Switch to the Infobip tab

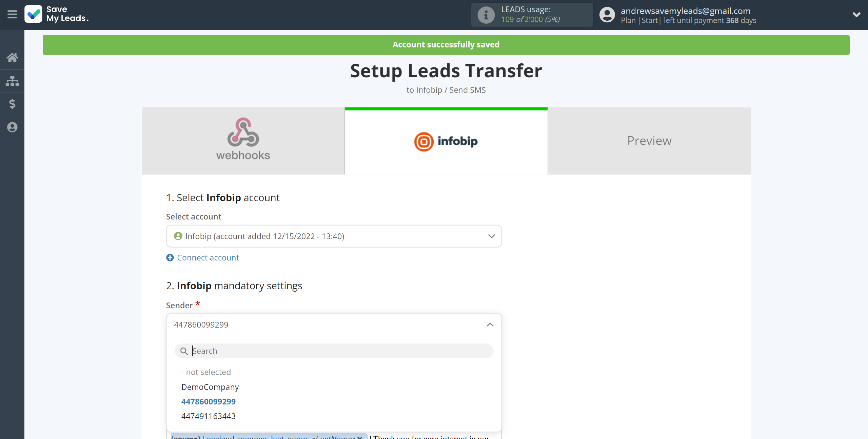tap(446, 141)
